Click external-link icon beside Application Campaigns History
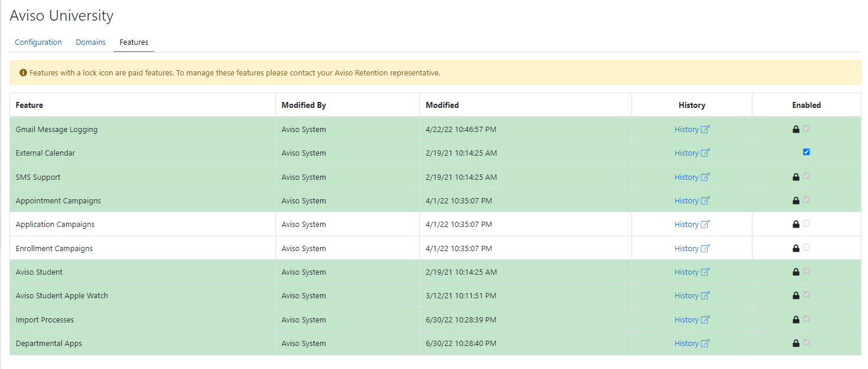Screen dimensions: 868x369 705,224
